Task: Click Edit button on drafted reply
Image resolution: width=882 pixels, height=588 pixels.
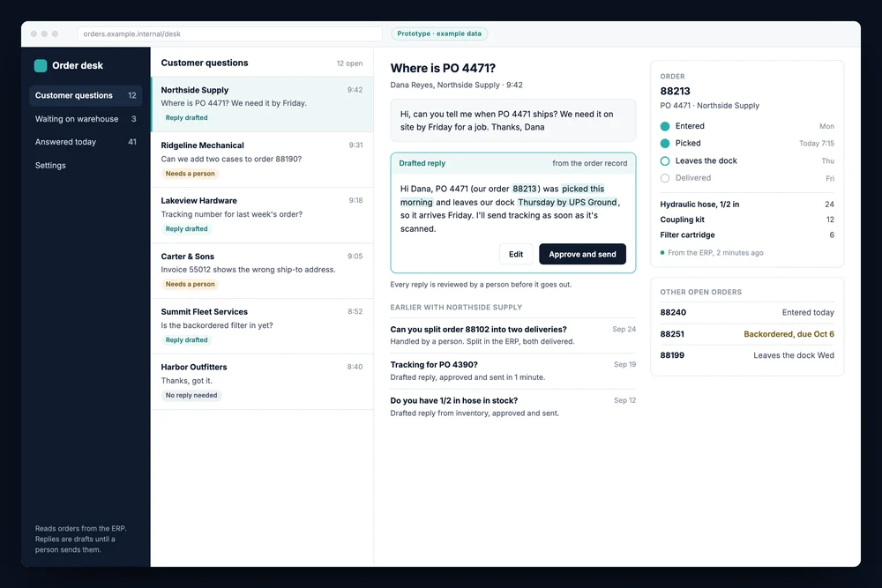Action: click(x=516, y=254)
